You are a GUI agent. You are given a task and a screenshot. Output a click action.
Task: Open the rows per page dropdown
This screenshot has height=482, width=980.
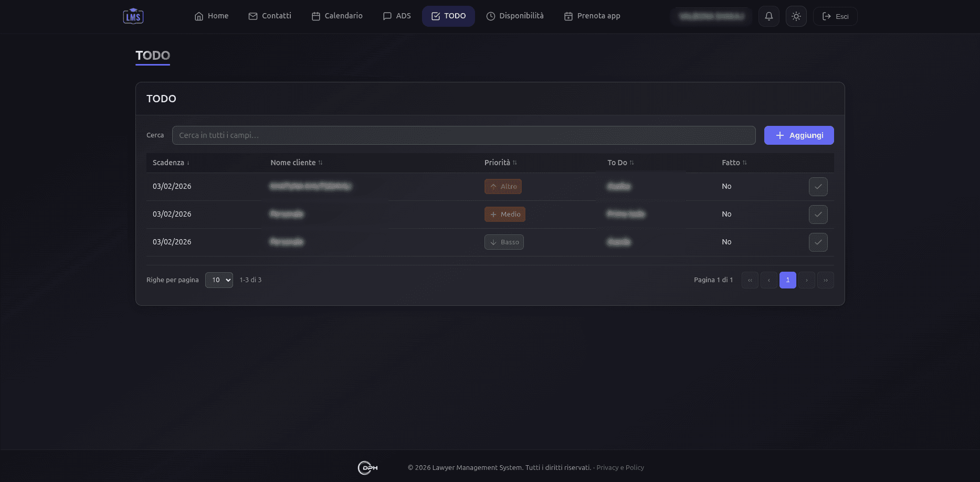[219, 280]
